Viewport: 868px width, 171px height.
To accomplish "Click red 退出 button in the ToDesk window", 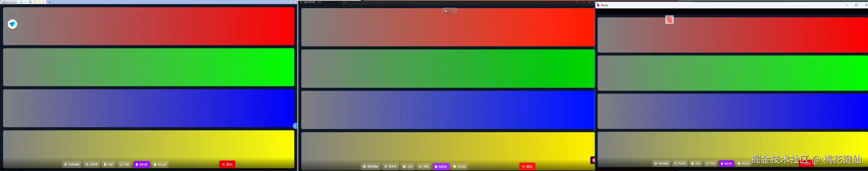I will pyautogui.click(x=227, y=164).
